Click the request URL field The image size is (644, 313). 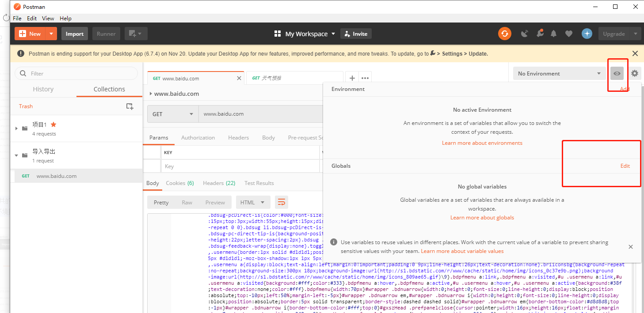261,114
